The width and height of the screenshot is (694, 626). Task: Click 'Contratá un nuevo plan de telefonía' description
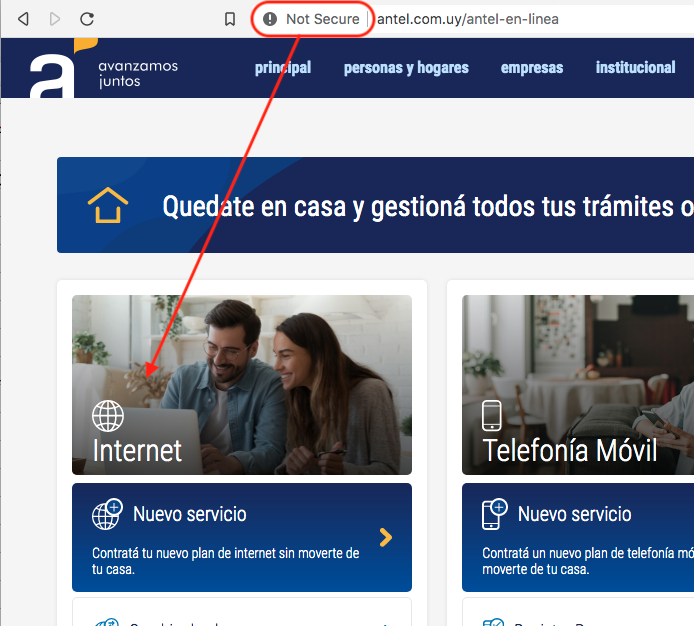click(x=588, y=561)
